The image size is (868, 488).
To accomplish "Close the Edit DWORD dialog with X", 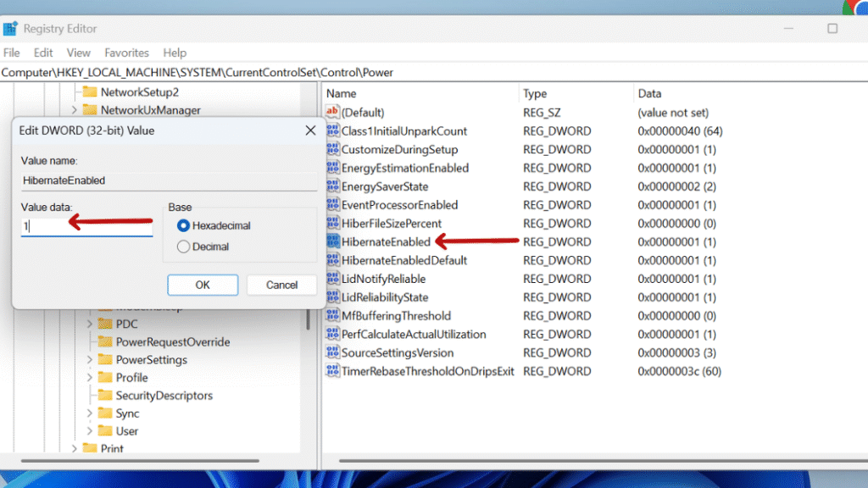I will 310,130.
